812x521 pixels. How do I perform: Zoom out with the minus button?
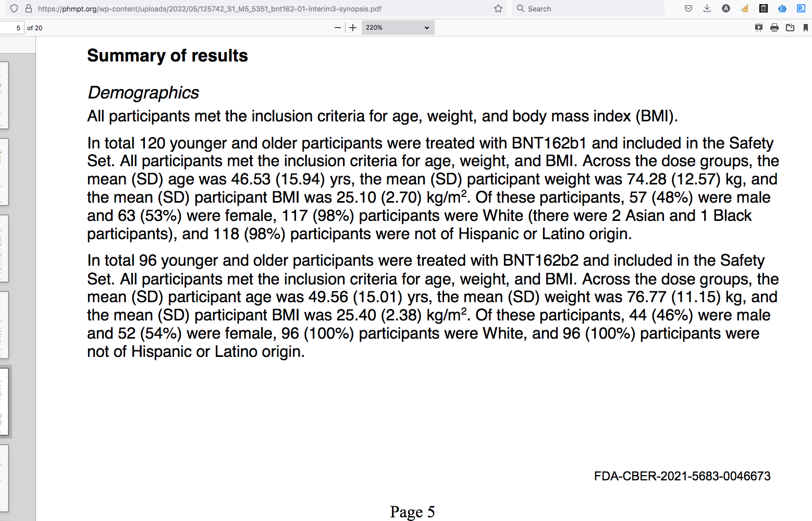pyautogui.click(x=338, y=28)
